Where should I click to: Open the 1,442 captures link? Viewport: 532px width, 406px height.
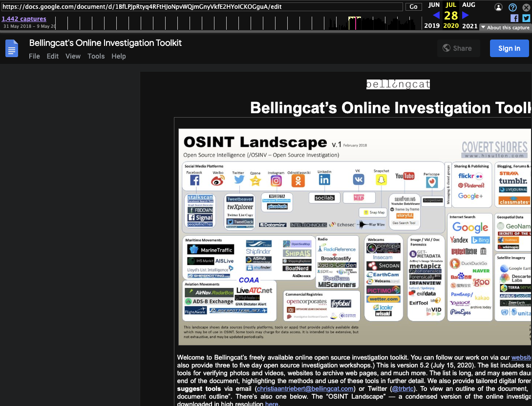click(24, 19)
